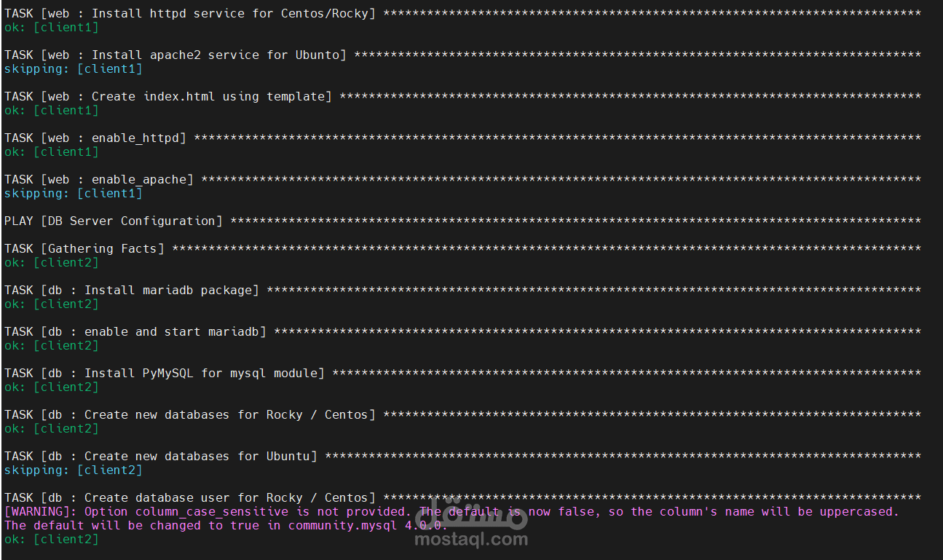Click 'skipping: [client1]' under the enable_apache task
Image resolution: width=943 pixels, height=560 pixels.
coord(74,194)
